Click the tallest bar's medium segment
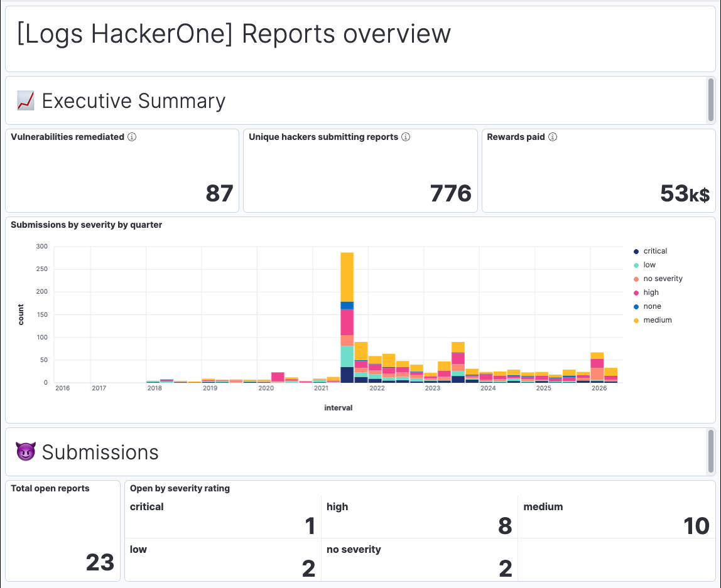 click(x=347, y=277)
